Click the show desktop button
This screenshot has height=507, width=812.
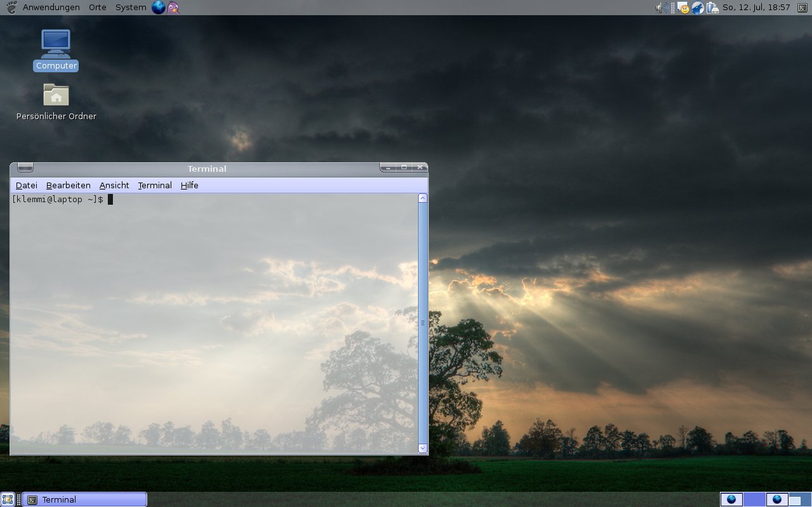tap(8, 499)
